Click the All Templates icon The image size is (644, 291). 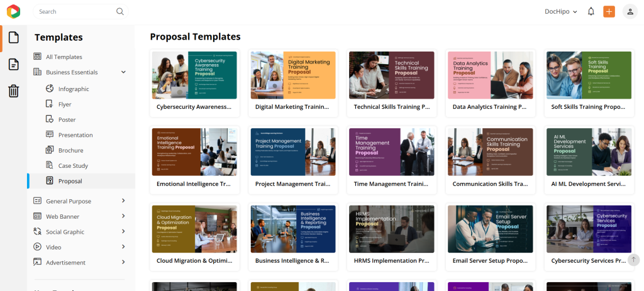click(x=37, y=57)
